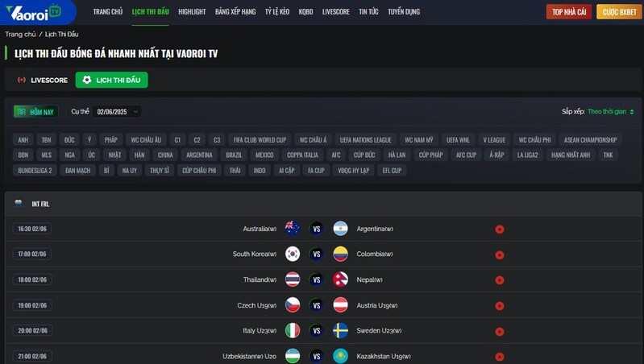The height and width of the screenshot is (364, 644).
Task: Click the Nepal flag icon
Action: point(340,279)
